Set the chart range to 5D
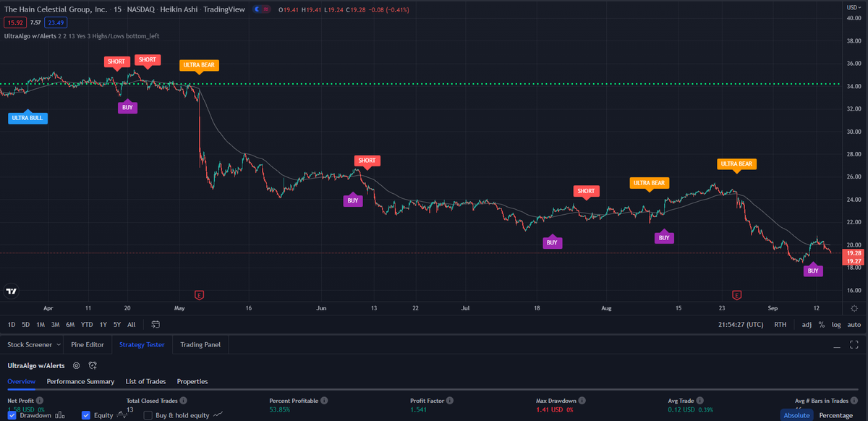The height and width of the screenshot is (421, 868). [26, 325]
